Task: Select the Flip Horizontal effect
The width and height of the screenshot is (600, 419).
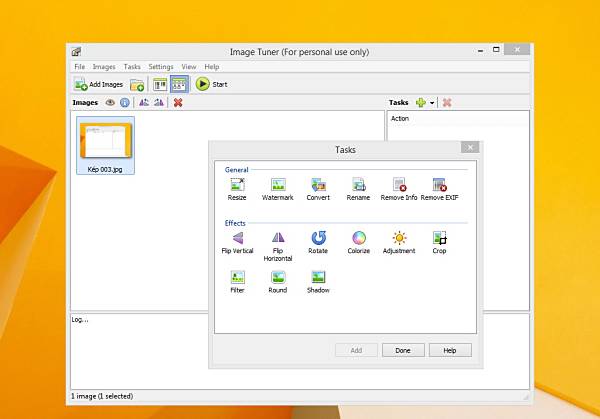Action: click(278, 246)
